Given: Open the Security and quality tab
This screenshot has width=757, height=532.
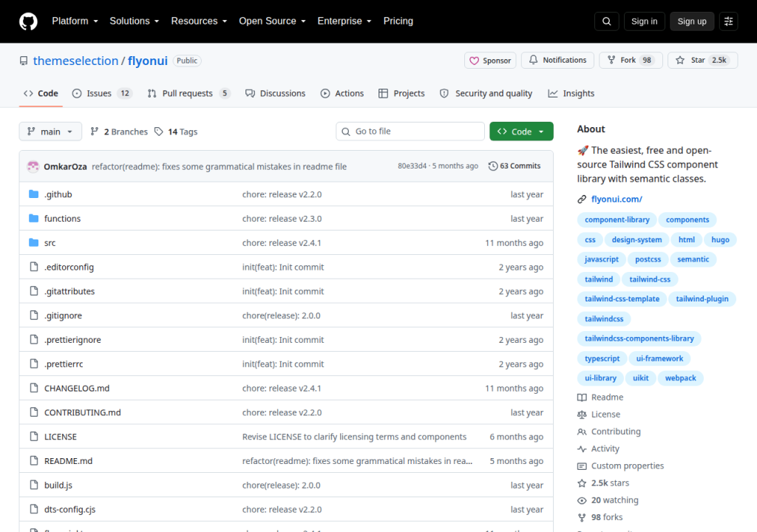Looking at the screenshot, I should point(486,94).
